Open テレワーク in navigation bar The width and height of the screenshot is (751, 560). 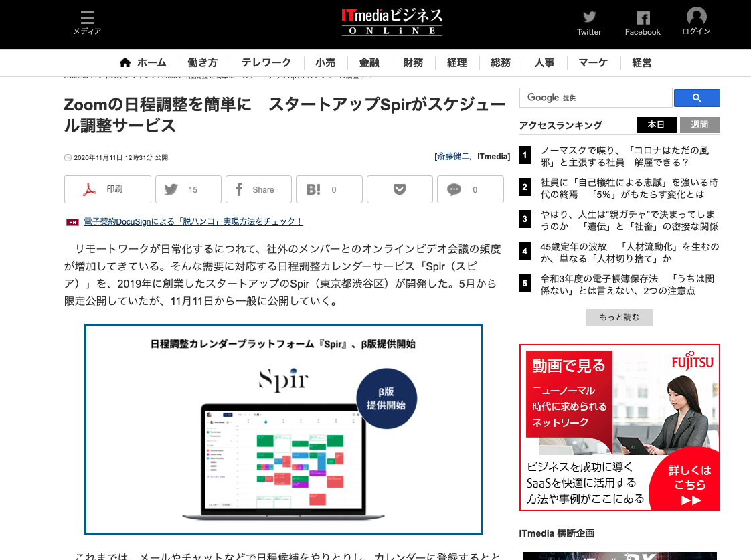[266, 62]
